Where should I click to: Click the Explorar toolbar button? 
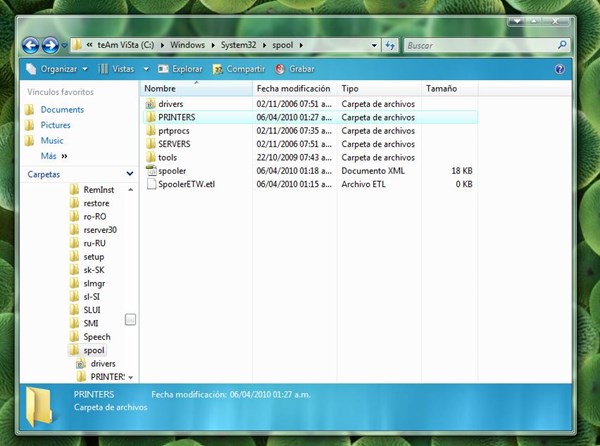point(179,69)
